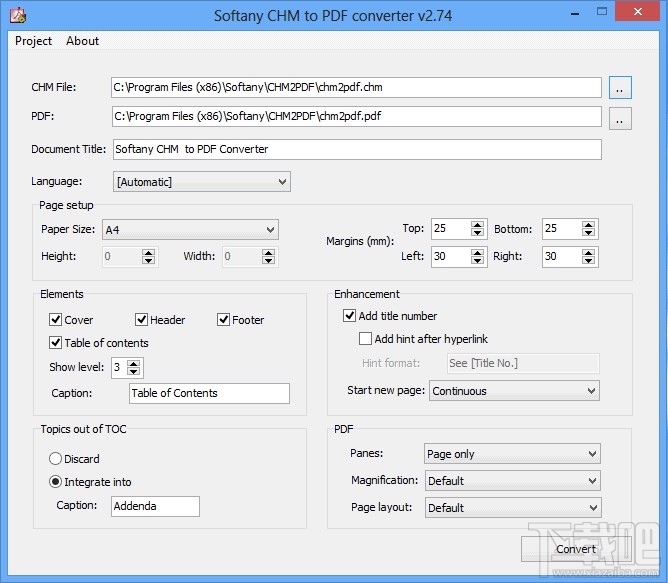Open the Language dropdown
Image resolution: width=668 pixels, height=583 pixels.
tap(202, 182)
